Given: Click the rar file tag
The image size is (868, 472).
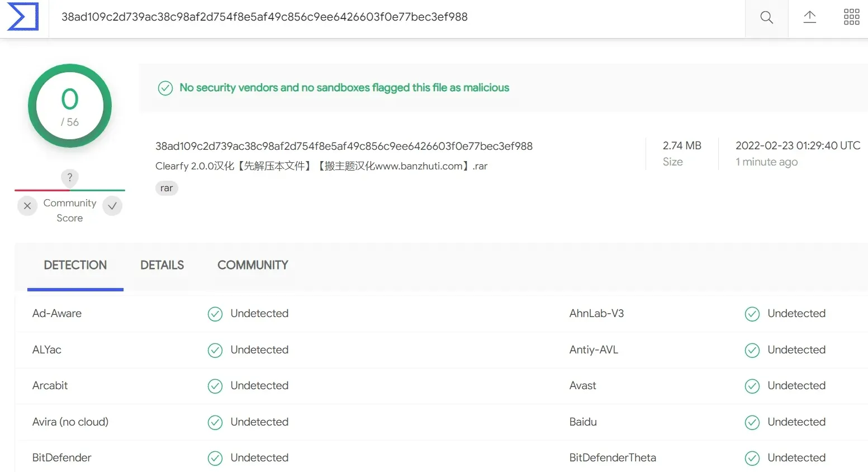Looking at the screenshot, I should (167, 188).
